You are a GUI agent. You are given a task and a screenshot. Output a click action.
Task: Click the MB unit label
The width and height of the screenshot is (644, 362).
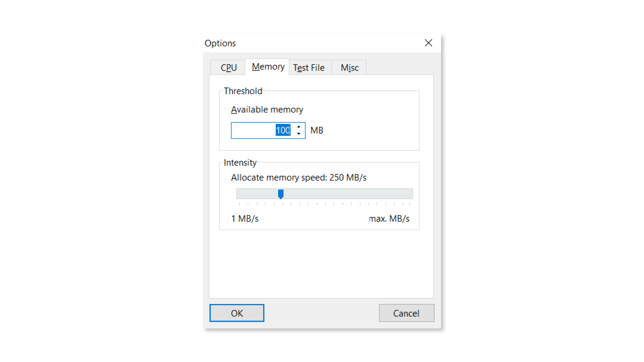click(x=317, y=130)
